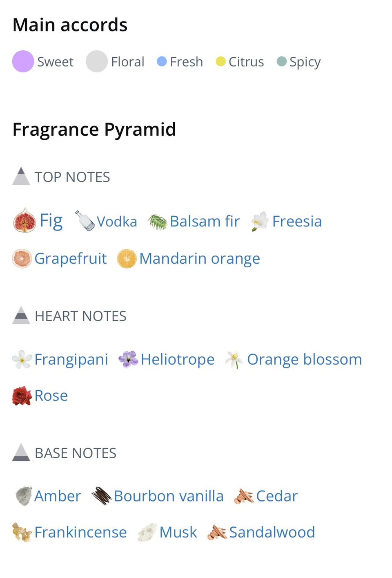Open the Sandalwood note link
The height and width of the screenshot is (578, 392).
272,532
